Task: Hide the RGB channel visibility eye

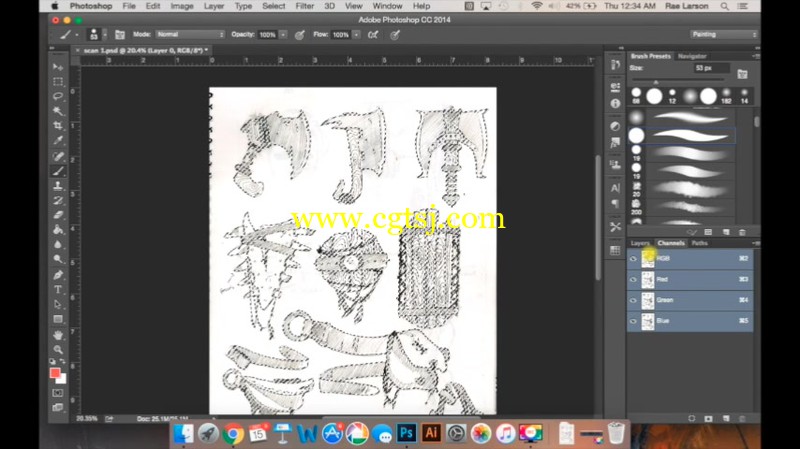Action: pyautogui.click(x=633, y=259)
